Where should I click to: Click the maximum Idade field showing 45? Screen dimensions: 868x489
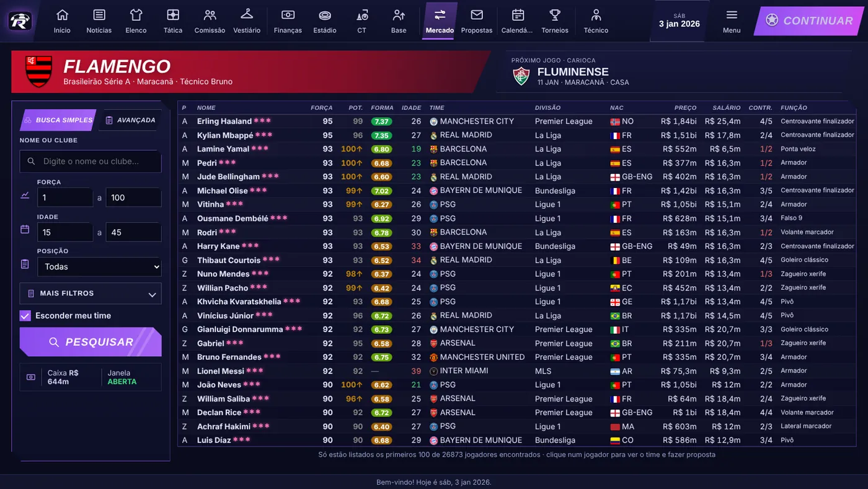click(x=133, y=233)
